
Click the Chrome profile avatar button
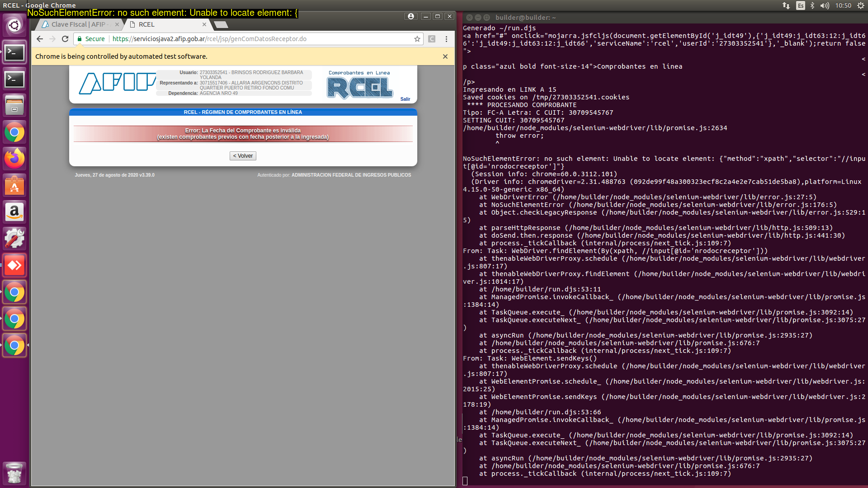coord(410,16)
